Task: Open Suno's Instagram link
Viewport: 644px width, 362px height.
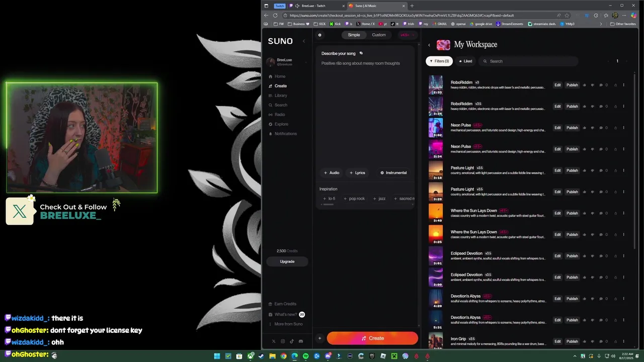Action: click(283, 341)
